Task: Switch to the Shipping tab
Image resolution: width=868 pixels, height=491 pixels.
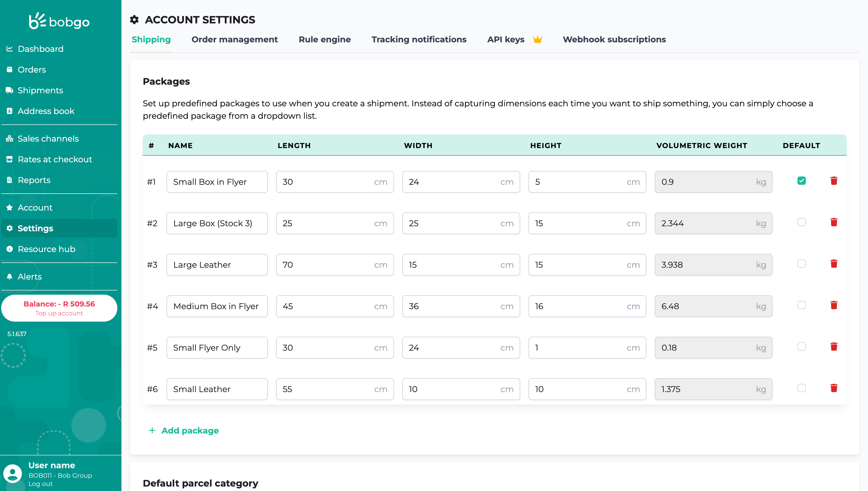Action: coord(151,39)
